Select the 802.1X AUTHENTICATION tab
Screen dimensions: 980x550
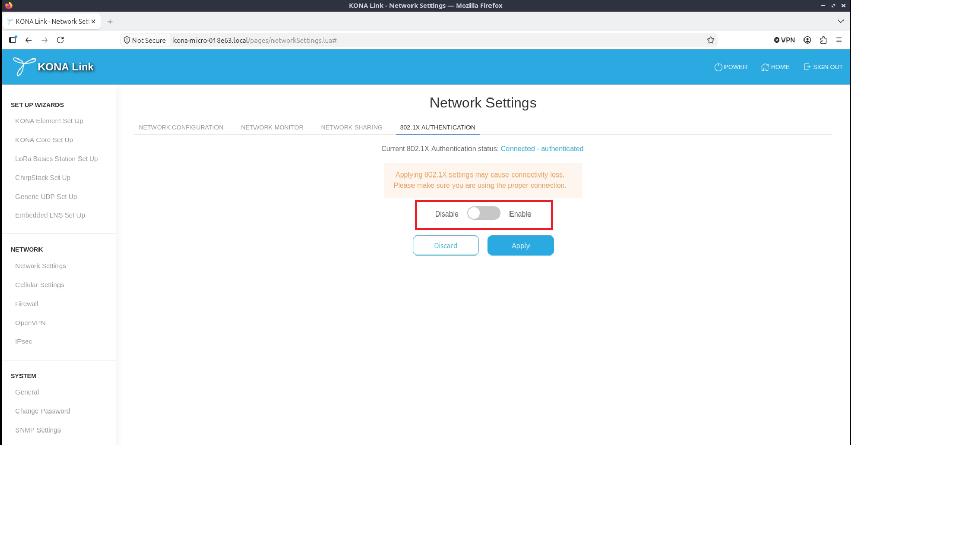click(x=438, y=128)
